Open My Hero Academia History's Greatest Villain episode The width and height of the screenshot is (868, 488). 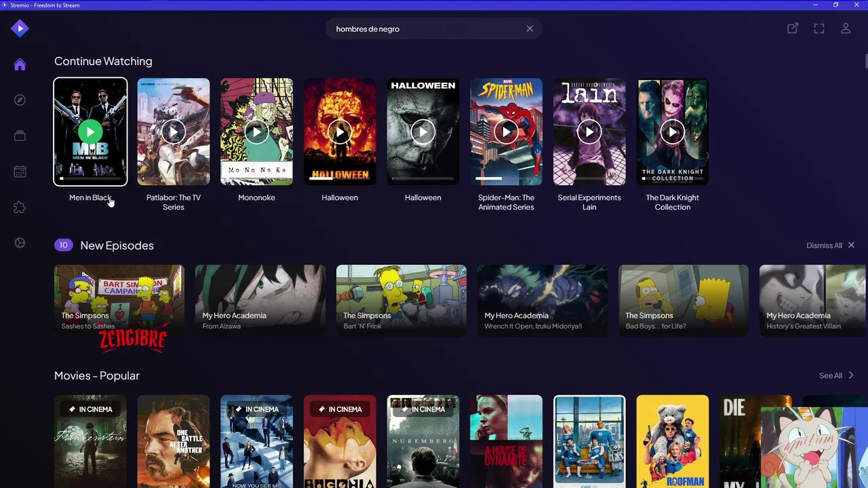click(814, 300)
